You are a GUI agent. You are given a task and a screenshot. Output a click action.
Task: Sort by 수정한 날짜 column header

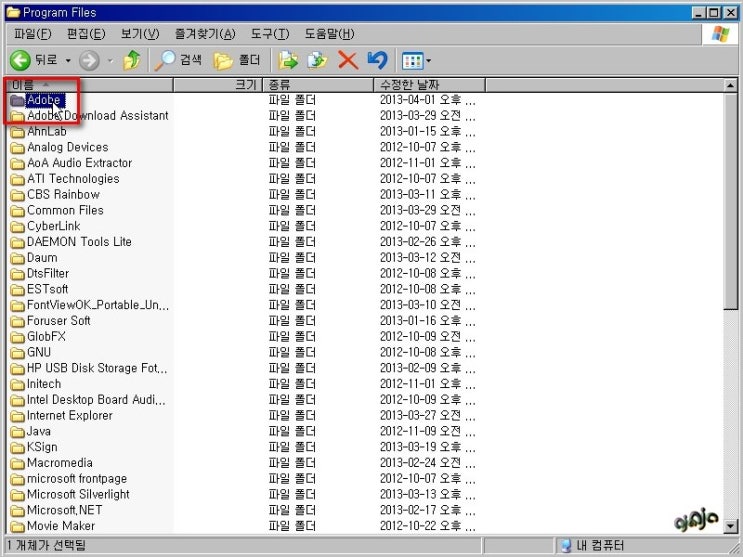(x=429, y=85)
